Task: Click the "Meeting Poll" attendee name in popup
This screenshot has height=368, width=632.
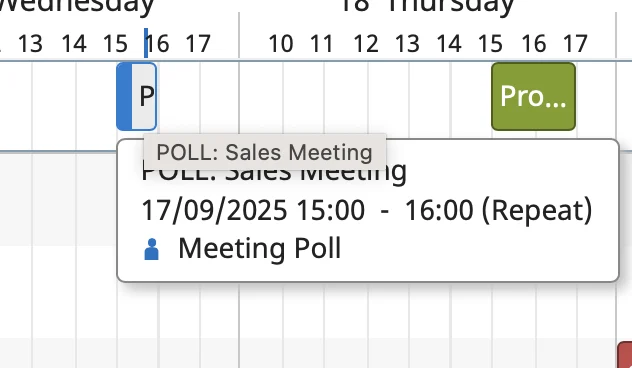Action: [x=260, y=248]
